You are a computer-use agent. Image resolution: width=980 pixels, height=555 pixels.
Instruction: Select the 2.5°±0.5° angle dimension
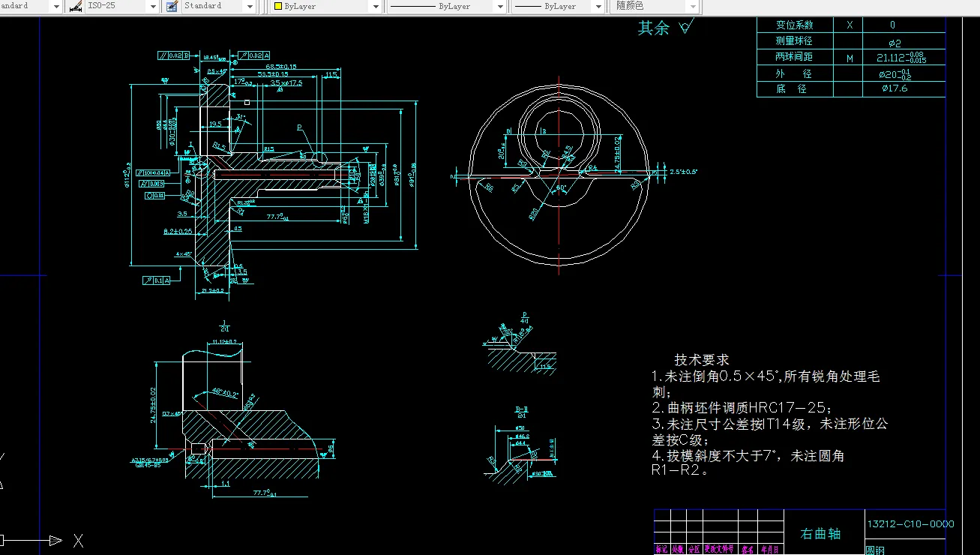click(684, 172)
